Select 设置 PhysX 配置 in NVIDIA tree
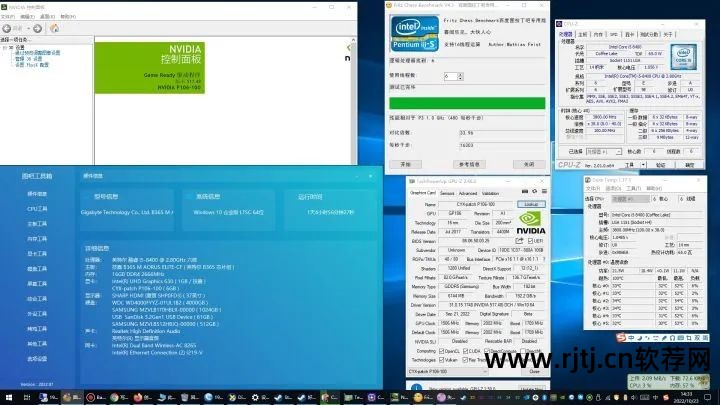 tap(31, 65)
